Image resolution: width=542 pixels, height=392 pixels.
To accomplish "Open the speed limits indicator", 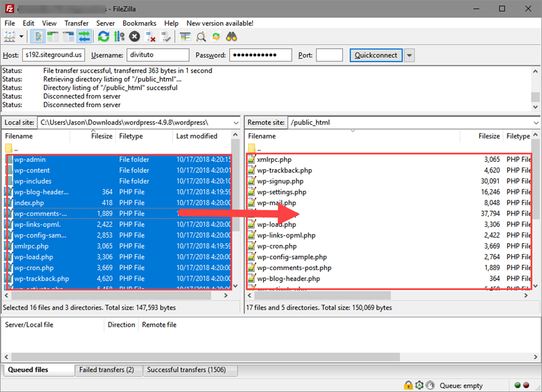I will click(430, 385).
